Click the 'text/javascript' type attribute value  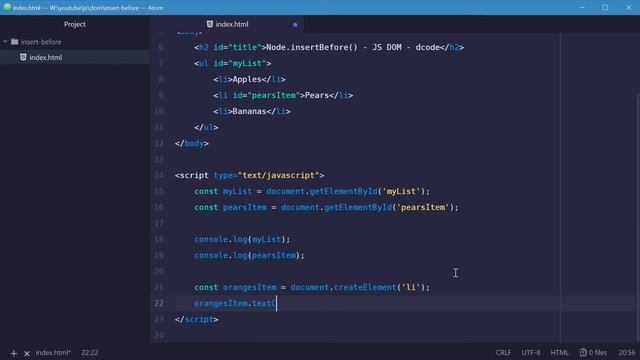[x=279, y=176]
